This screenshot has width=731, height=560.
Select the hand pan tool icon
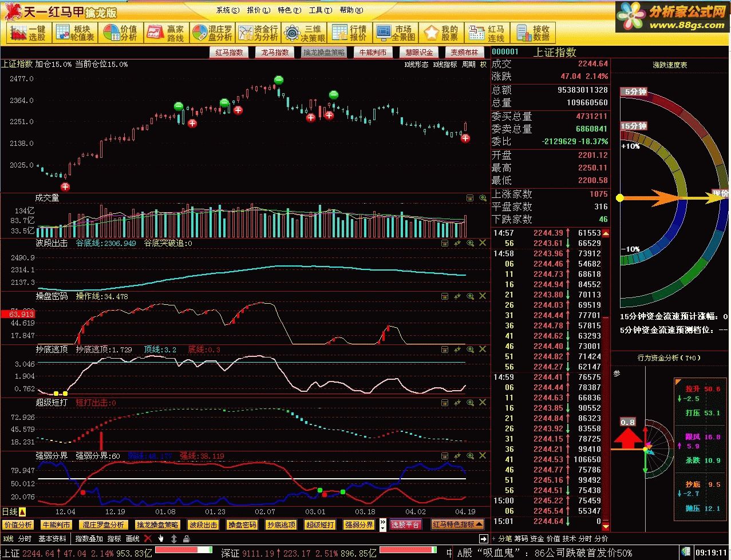pos(161,538)
